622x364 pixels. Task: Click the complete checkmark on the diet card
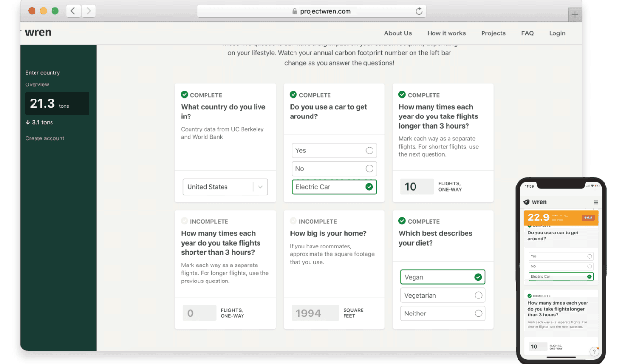tap(402, 221)
